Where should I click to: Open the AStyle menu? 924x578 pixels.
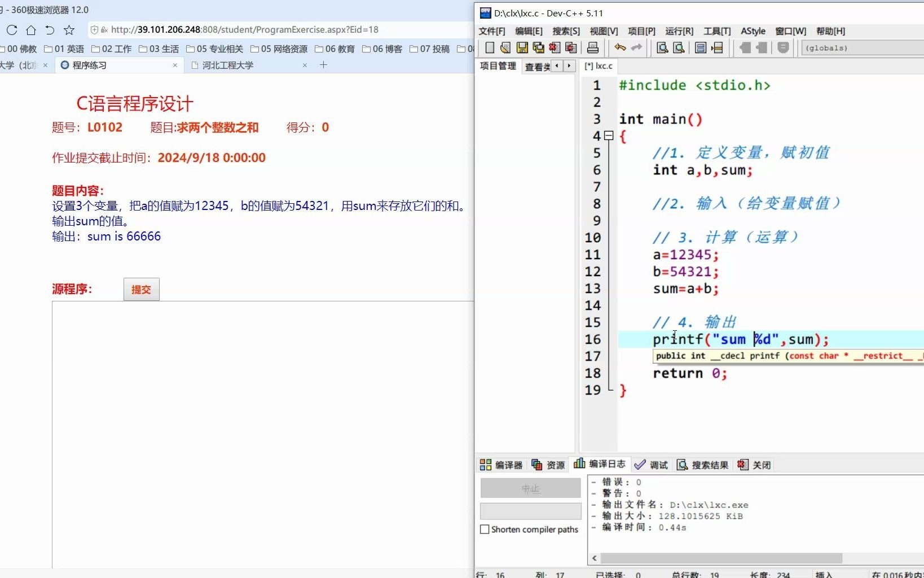[x=753, y=31]
